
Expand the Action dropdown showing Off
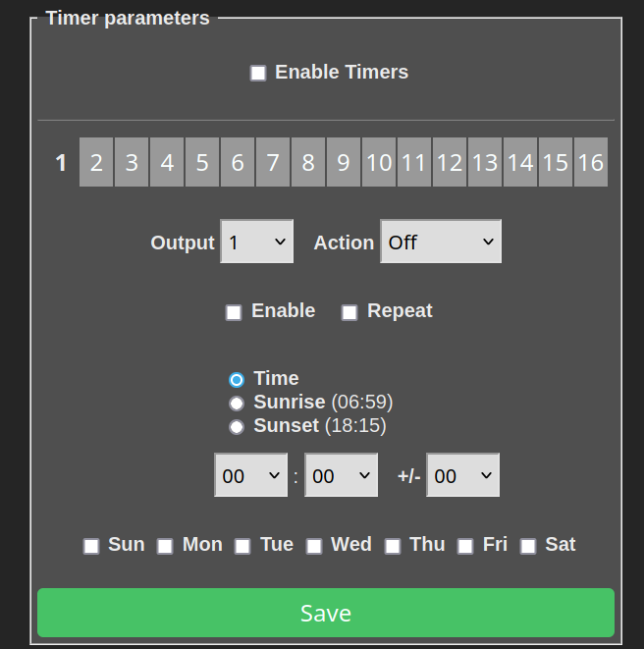tap(441, 242)
